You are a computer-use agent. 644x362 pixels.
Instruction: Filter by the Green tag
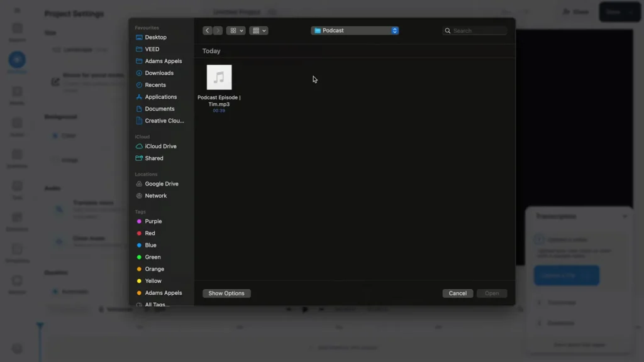click(x=152, y=257)
